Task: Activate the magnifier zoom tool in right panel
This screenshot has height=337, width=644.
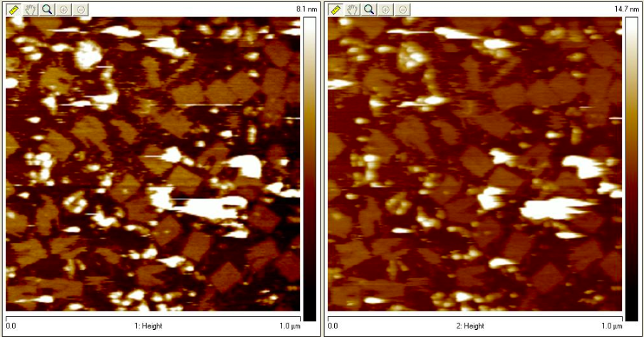Action: tap(369, 9)
